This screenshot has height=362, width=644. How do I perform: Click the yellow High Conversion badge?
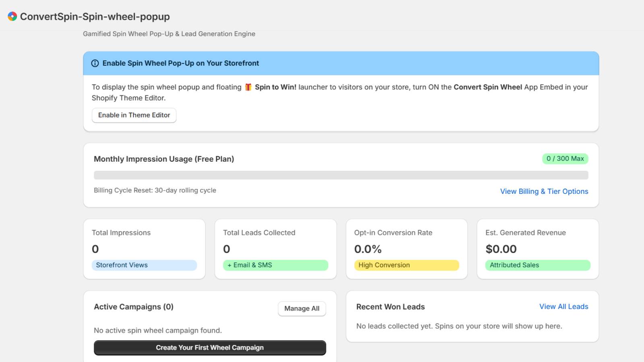407,265
